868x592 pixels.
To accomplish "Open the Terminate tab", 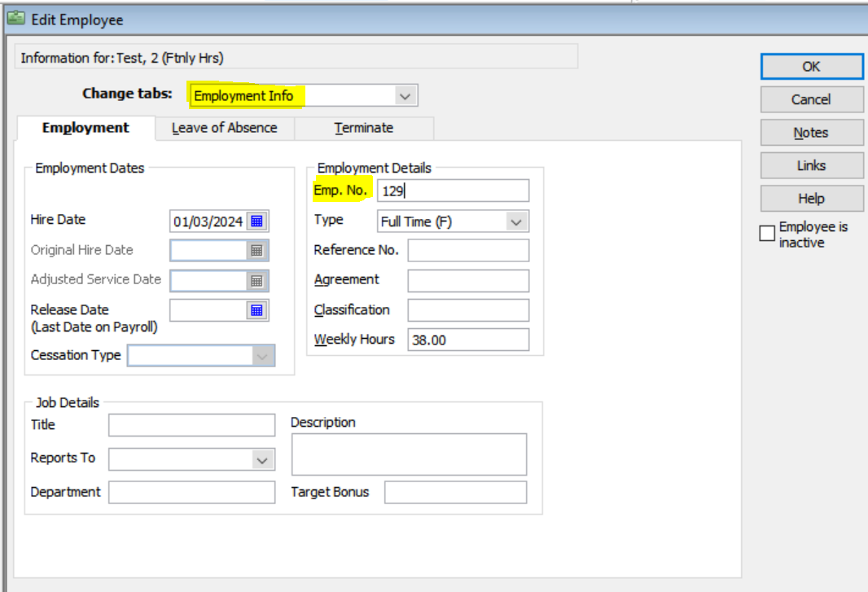I will (x=364, y=128).
